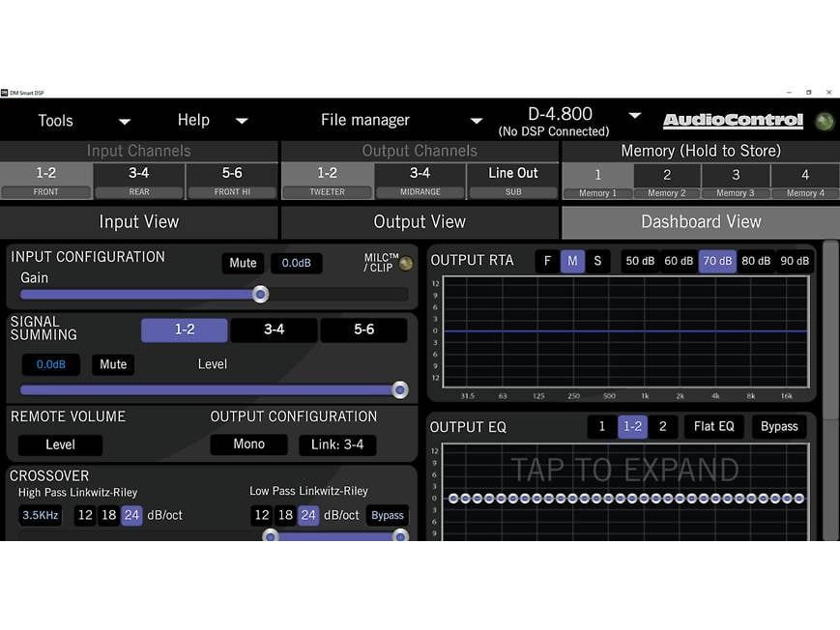Click the signal summing 0.0dB level field

[x=51, y=365]
